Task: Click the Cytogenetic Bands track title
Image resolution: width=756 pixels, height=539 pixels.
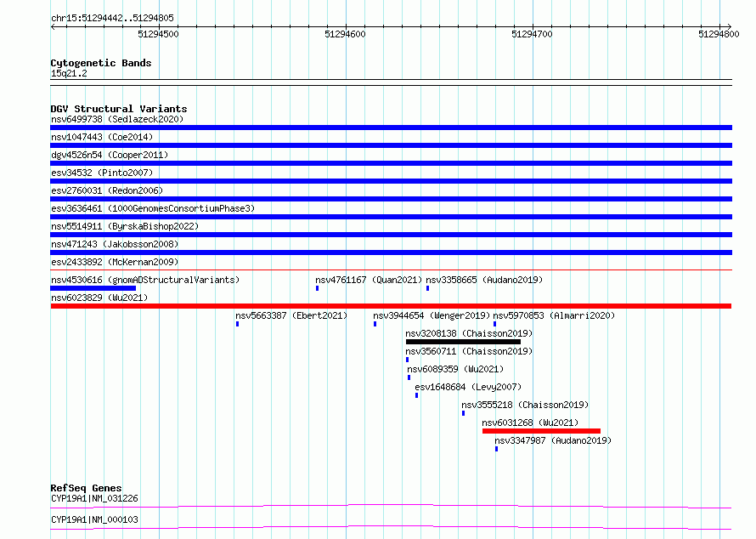Action: click(x=101, y=63)
